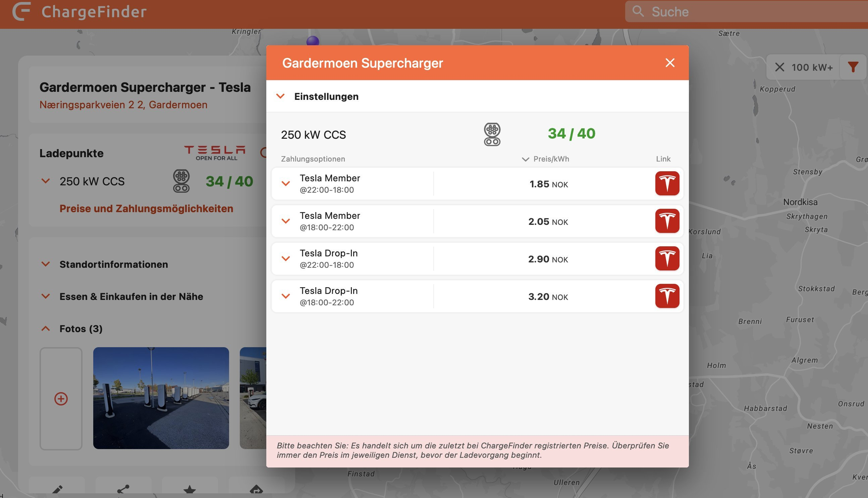Viewport: 868px width, 498px height.
Task: Click the 100 kW+ filter label
Action: [x=812, y=67]
